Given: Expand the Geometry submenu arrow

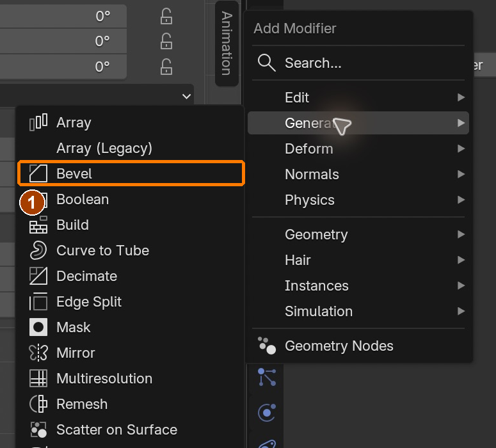Looking at the screenshot, I should pos(461,234).
